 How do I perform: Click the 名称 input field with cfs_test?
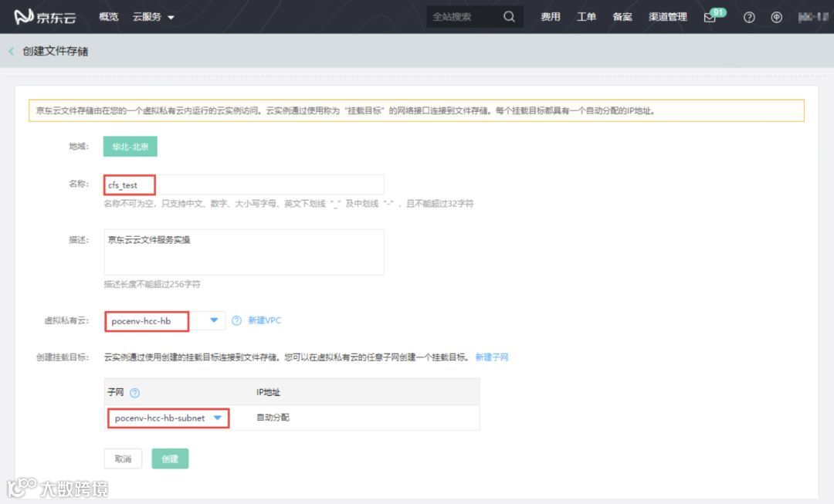click(243, 185)
